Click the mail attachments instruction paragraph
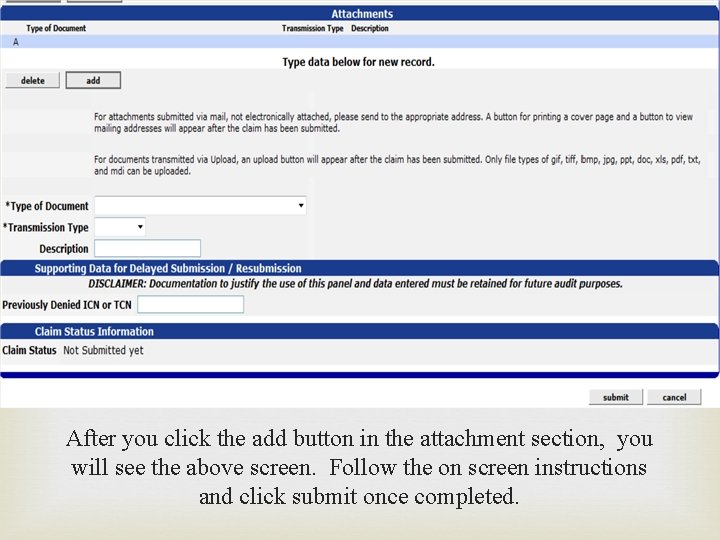This screenshot has height=540, width=720. coord(394,123)
